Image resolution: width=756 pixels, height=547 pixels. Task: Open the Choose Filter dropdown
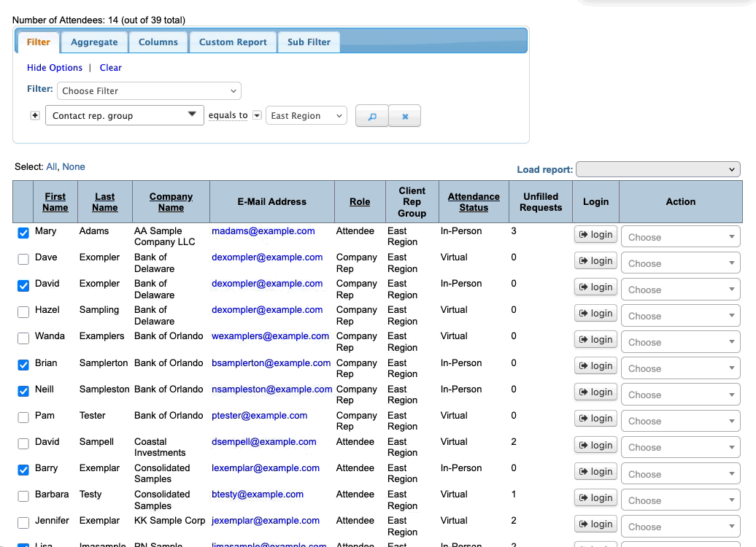point(149,91)
